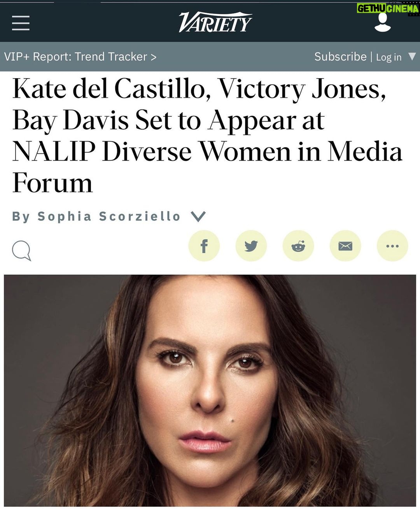Viewport: 420px width, 509px height.
Task: Expand the Log in dropdown arrow
Action: [412, 57]
